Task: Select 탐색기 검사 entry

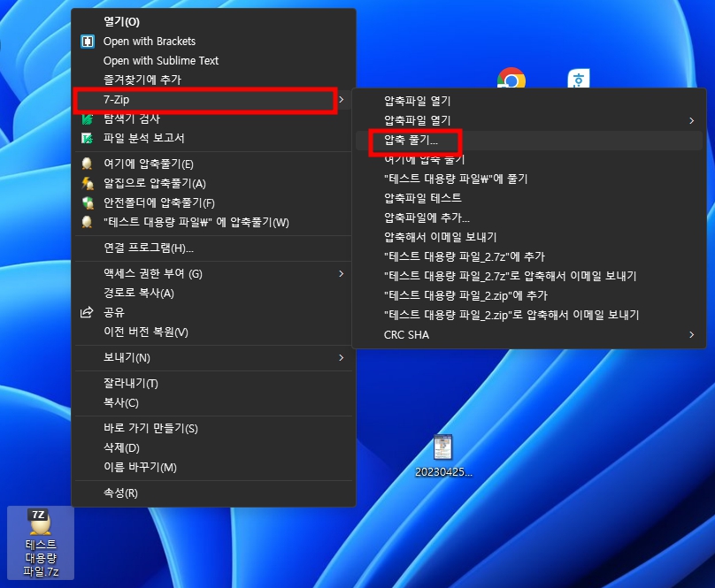Action: pyautogui.click(x=213, y=119)
